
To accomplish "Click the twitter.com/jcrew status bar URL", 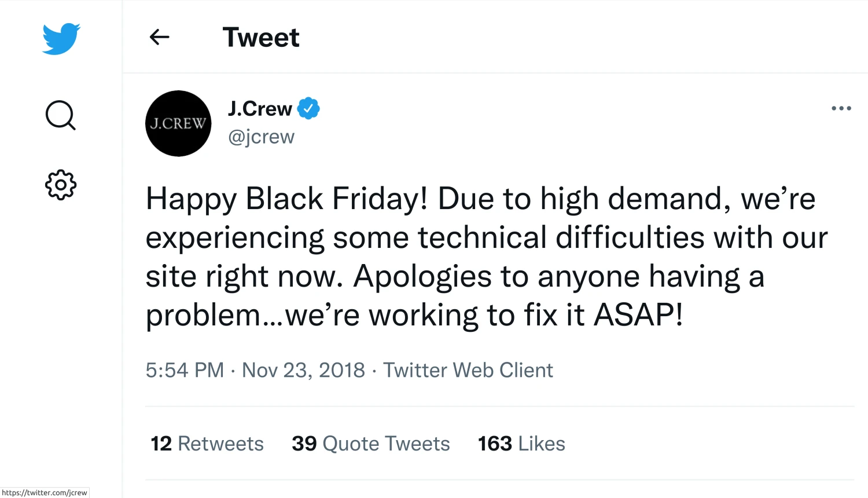I will pos(45,493).
